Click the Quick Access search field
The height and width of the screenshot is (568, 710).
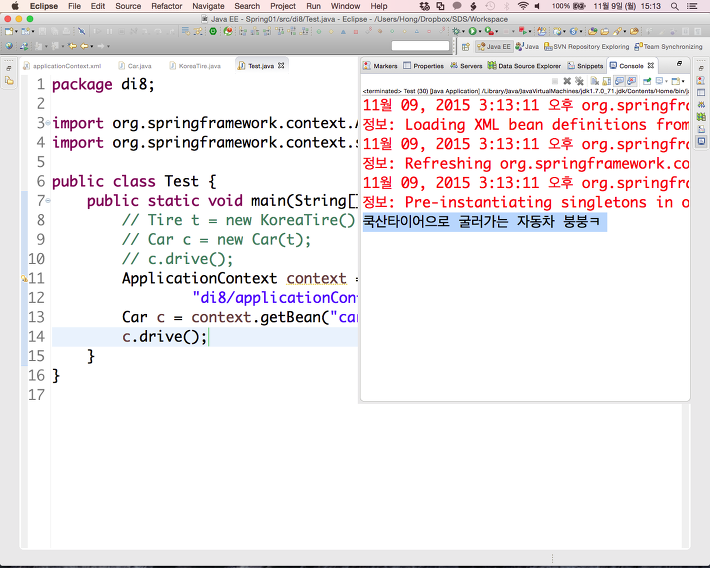point(420,46)
